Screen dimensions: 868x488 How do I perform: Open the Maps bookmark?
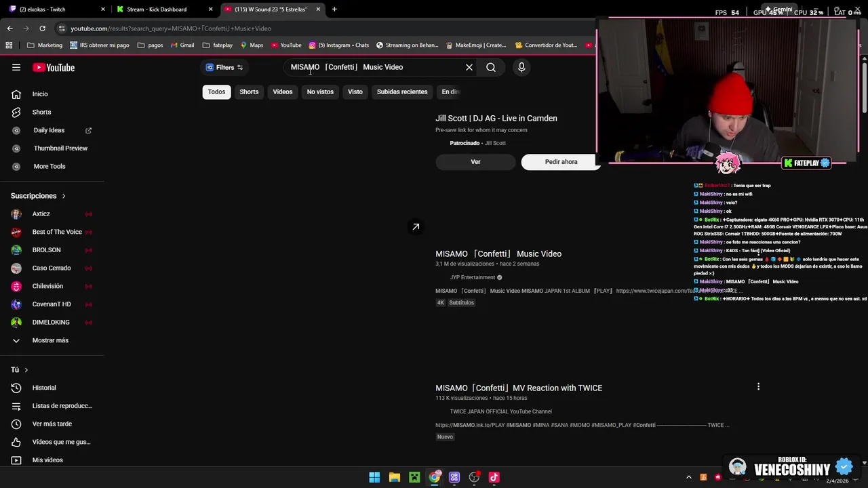pos(252,45)
